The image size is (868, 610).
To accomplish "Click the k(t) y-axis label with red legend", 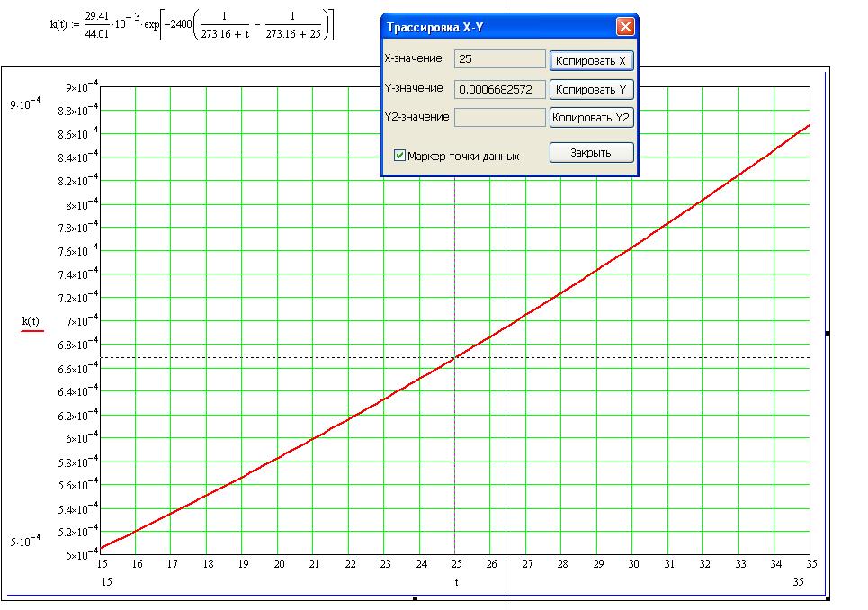I will click(31, 321).
